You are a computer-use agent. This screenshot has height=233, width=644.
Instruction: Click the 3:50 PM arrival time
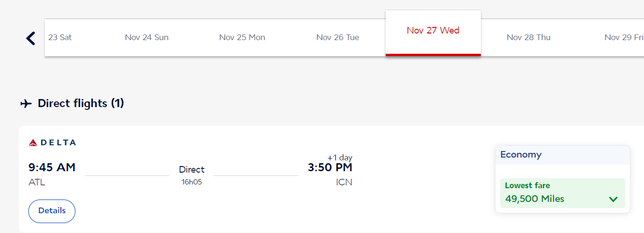coord(330,167)
